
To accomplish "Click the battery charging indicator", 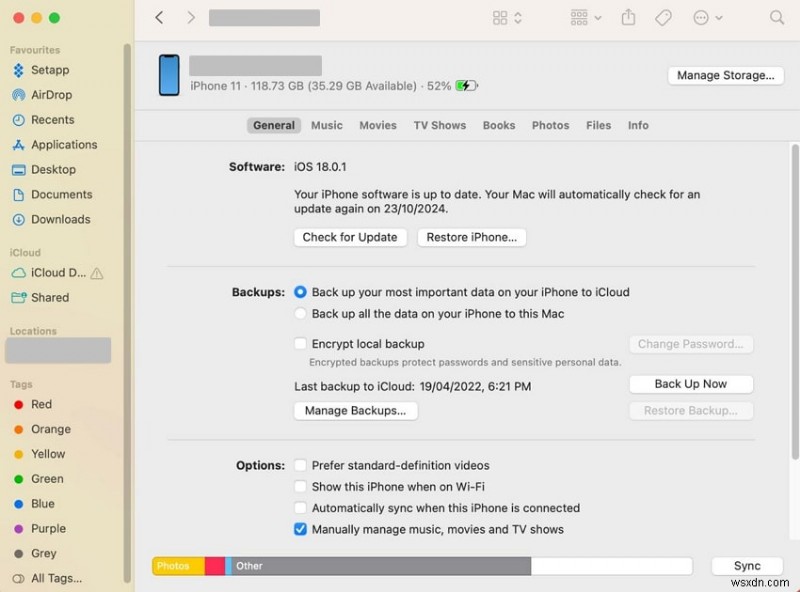I will coord(466,86).
